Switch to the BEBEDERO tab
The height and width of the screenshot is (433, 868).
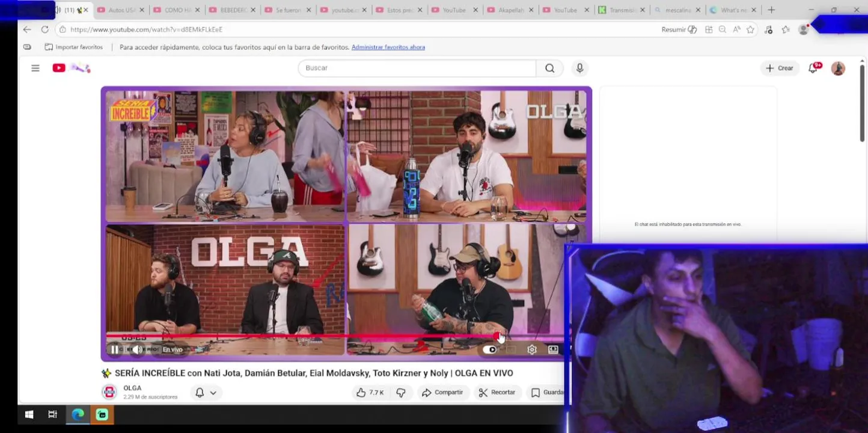(232, 10)
